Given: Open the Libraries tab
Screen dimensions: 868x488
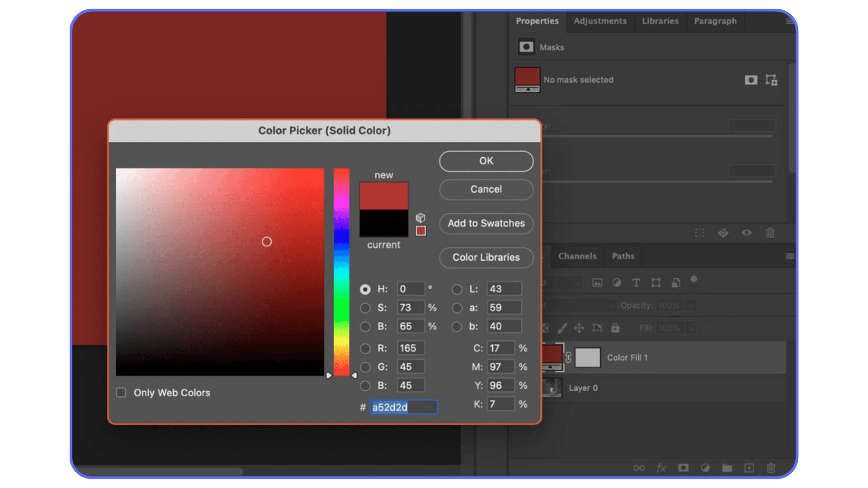Looking at the screenshot, I should coord(660,21).
